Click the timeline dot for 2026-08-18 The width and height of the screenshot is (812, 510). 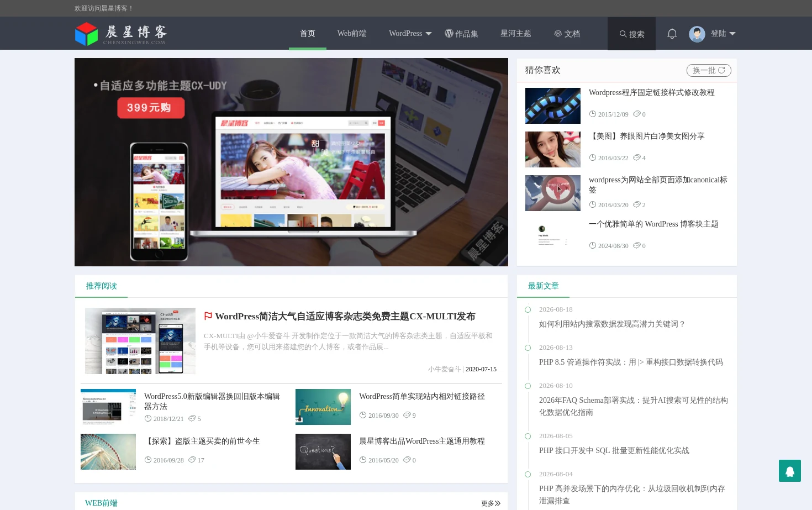528,309
